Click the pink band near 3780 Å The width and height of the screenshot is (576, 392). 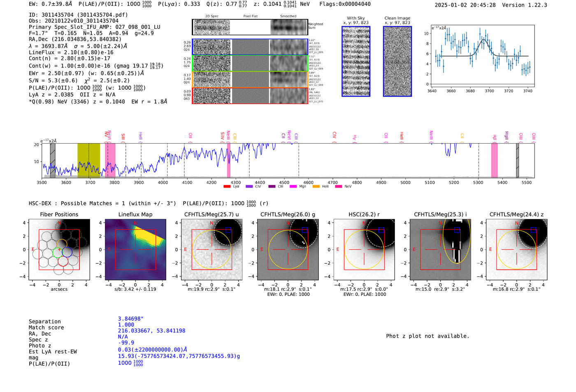110,161
